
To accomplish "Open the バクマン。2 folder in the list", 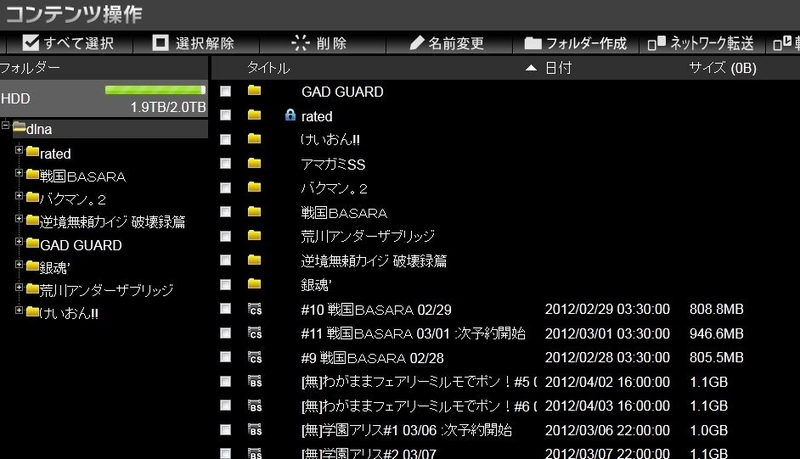I will pyautogui.click(x=334, y=188).
